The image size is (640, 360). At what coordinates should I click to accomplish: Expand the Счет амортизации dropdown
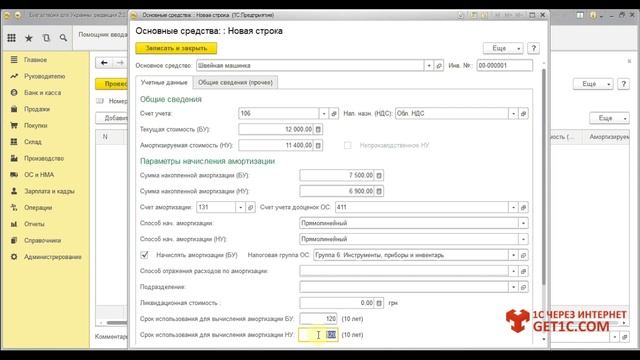tap(240, 207)
